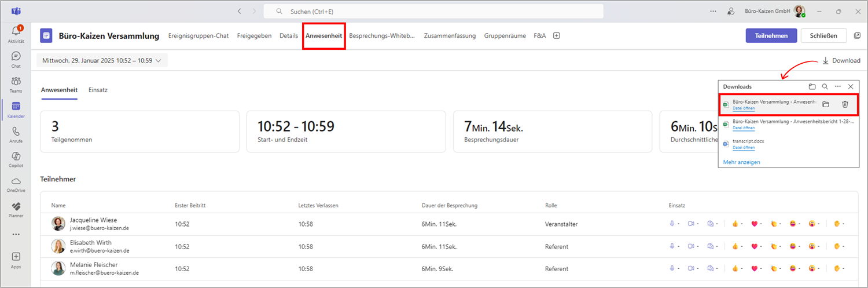Image resolution: width=868 pixels, height=288 pixels.
Task: Open the Freigegeben tab
Action: (x=254, y=35)
